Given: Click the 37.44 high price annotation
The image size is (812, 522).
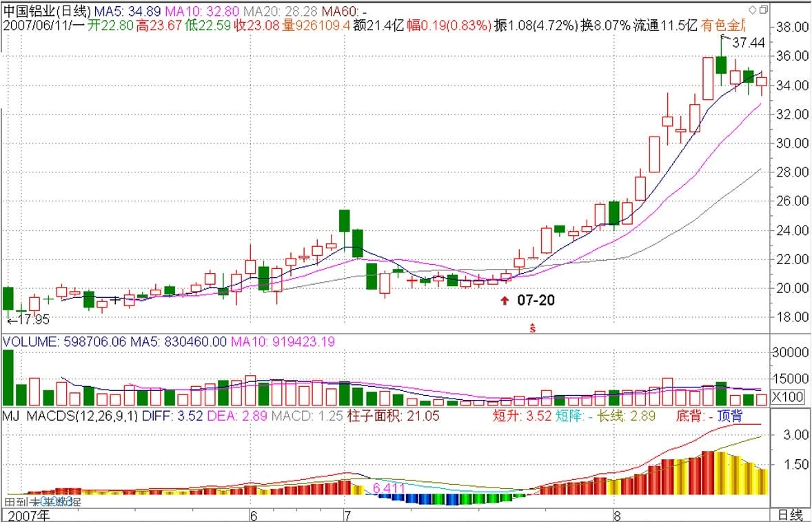Looking at the screenshot, I should [x=748, y=43].
